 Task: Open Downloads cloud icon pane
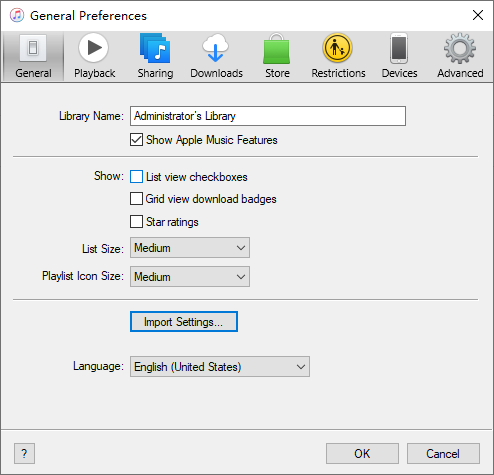click(215, 48)
